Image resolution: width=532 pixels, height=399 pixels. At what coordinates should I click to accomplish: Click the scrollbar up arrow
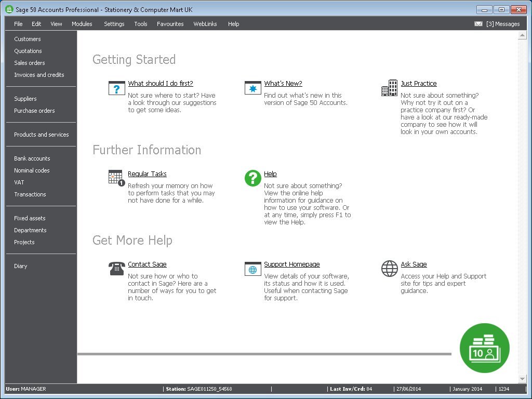coord(522,35)
